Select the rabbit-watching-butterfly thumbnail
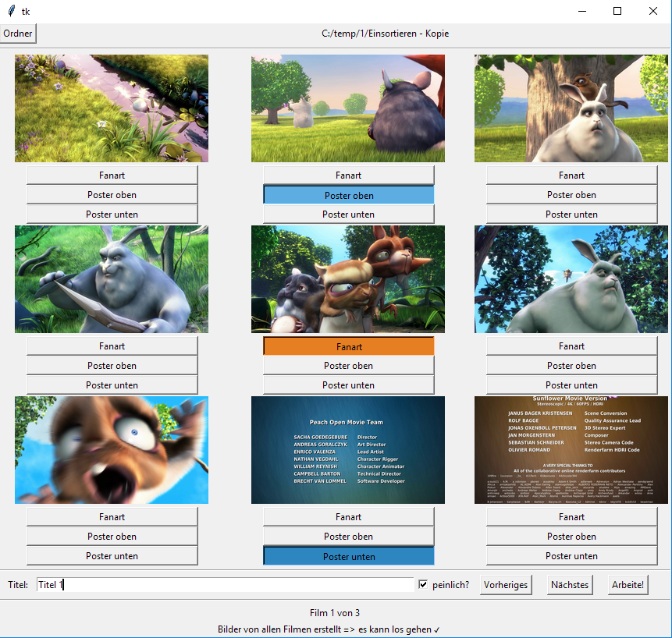Screen dimensions: 672x638 pyautogui.click(x=571, y=279)
